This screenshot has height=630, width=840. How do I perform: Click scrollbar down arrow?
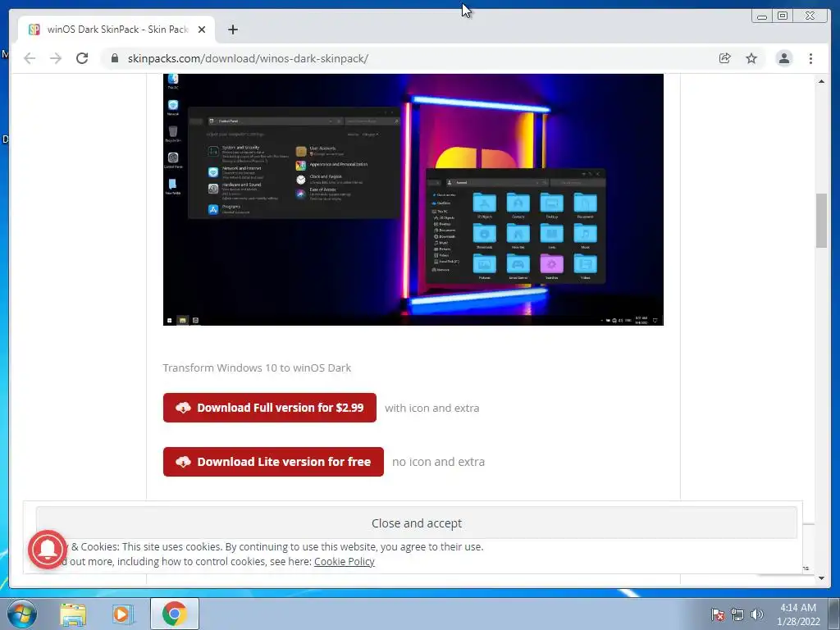pos(821,578)
